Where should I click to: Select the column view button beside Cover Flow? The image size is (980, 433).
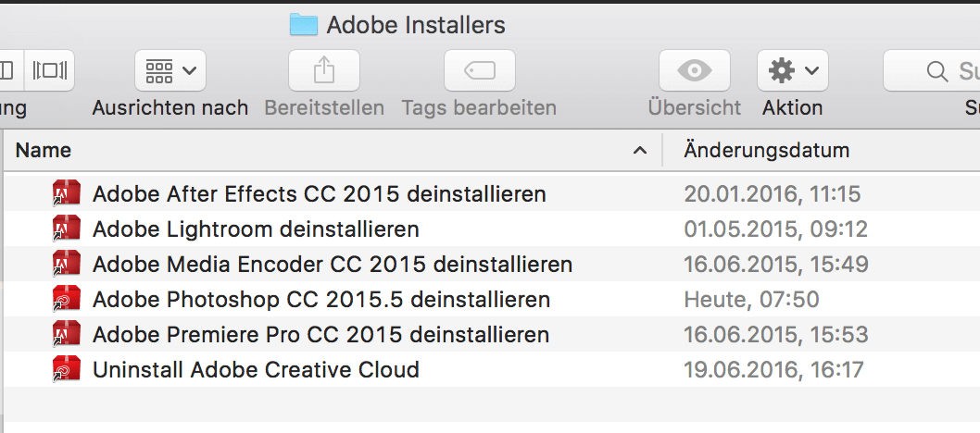11,70
